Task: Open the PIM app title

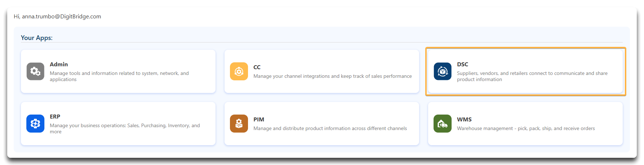Action: click(259, 120)
